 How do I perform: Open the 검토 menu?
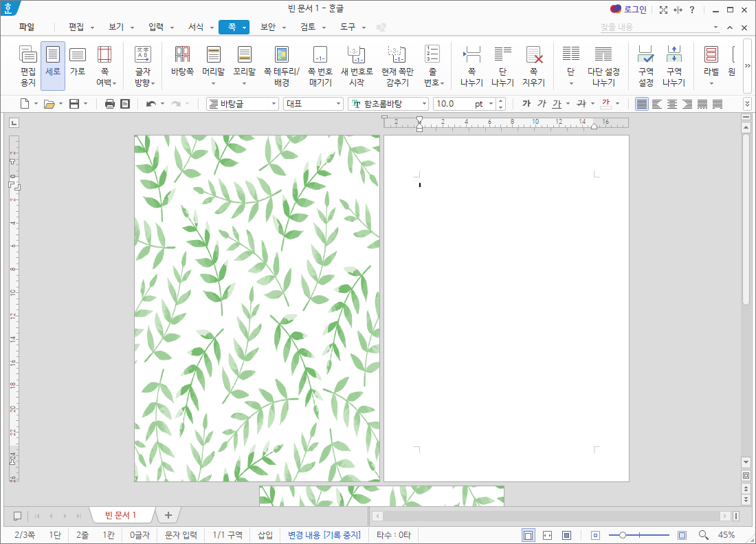(x=308, y=27)
